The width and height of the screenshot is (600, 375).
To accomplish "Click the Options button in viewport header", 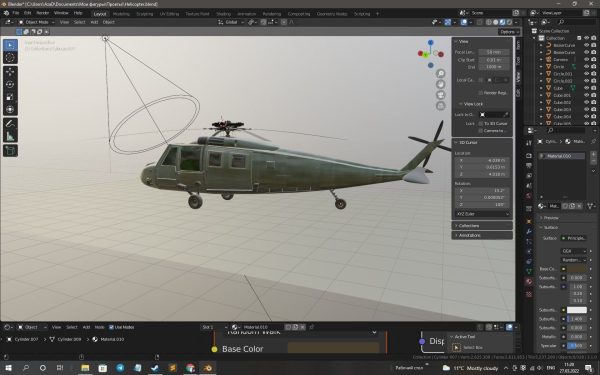I will [x=509, y=32].
